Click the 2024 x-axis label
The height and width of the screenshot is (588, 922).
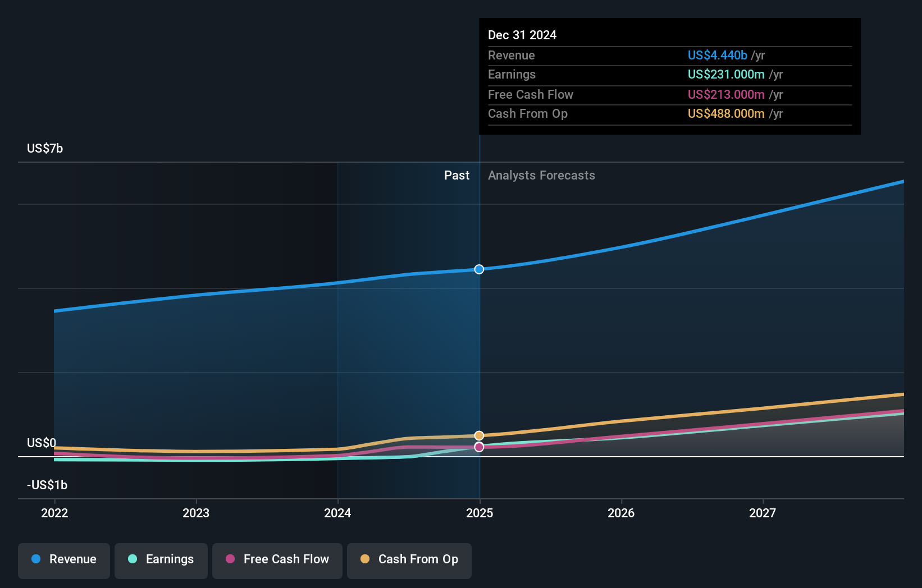click(x=337, y=513)
